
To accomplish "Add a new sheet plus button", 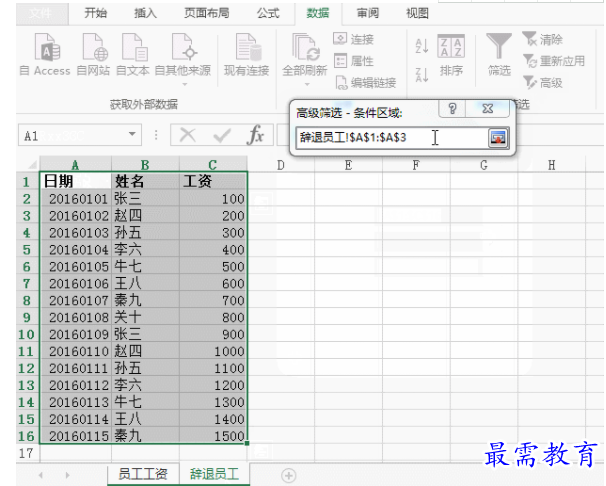I will pyautogui.click(x=289, y=475).
